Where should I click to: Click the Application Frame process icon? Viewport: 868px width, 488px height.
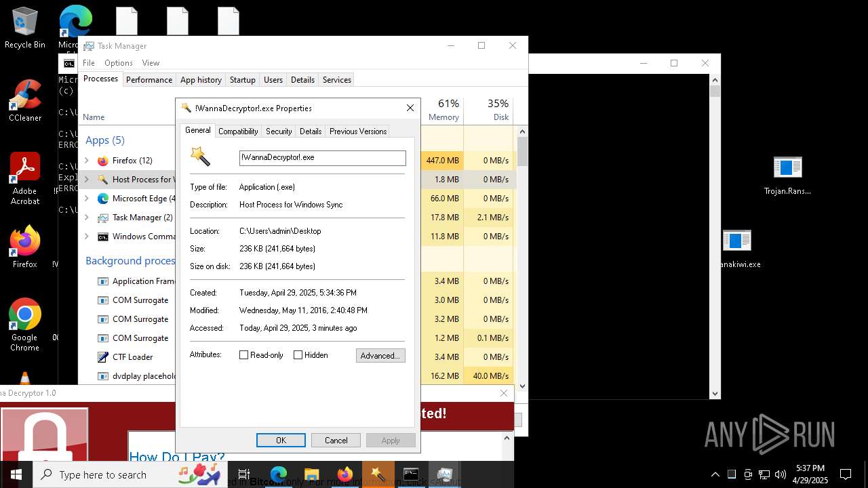[x=103, y=281]
